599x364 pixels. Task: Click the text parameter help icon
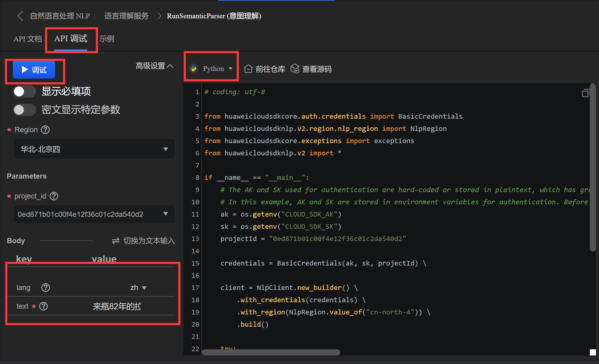[43, 306]
